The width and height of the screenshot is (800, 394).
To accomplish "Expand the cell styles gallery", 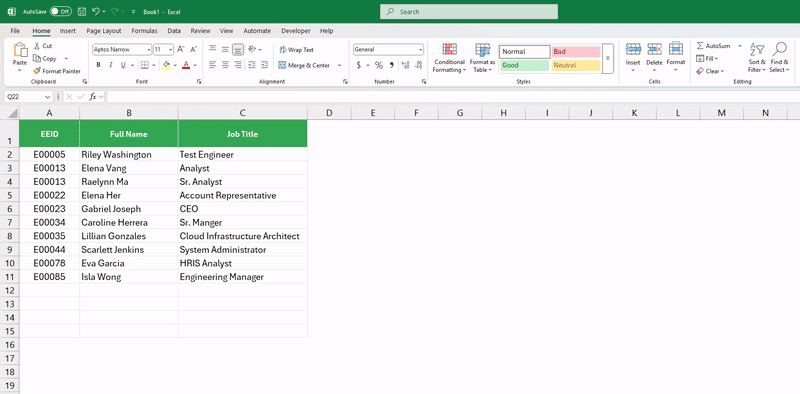I will click(x=608, y=58).
